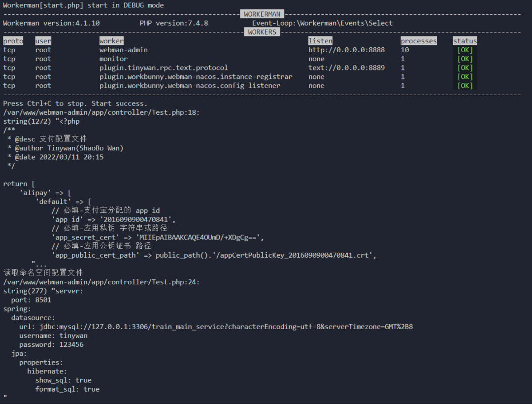The image size is (532, 404).
Task: Click the processes column header
Action: click(419, 41)
